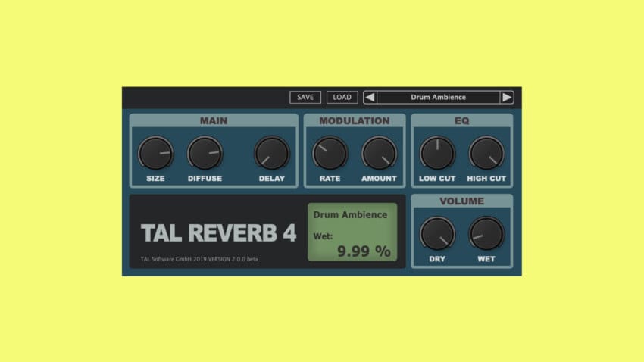The image size is (644, 362).
Task: Click the EQ section header
Action: [x=461, y=120]
